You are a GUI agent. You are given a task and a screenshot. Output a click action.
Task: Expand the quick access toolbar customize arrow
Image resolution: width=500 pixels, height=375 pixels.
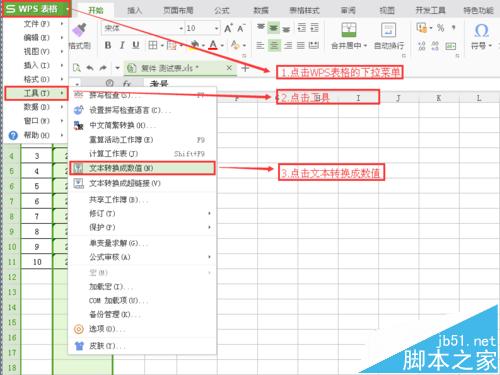(117, 68)
